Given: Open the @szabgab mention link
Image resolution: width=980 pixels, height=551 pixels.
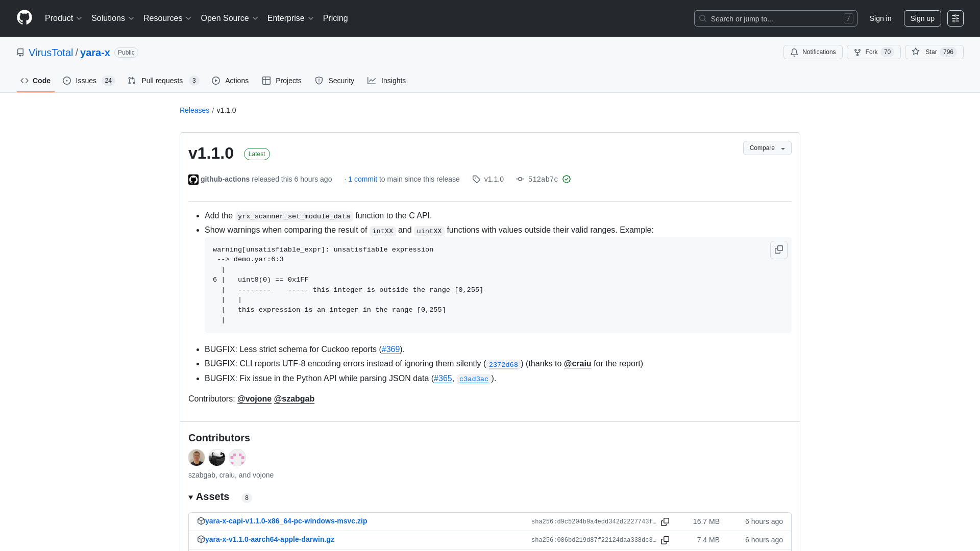Looking at the screenshot, I should 294,399.
